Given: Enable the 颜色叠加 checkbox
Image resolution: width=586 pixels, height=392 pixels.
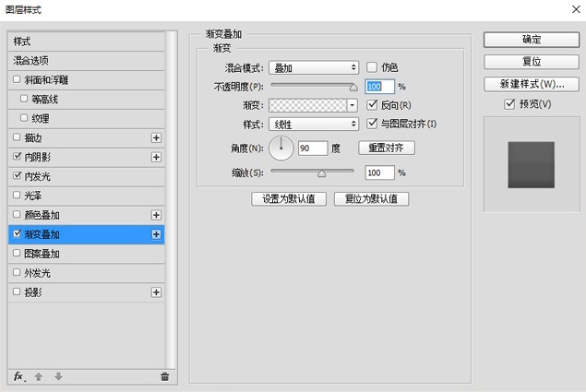Looking at the screenshot, I should tap(17, 215).
